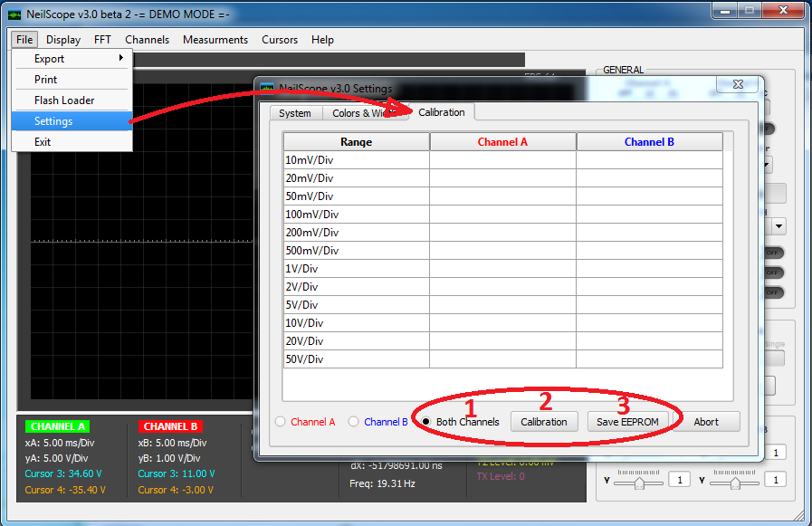Open the Display menu
This screenshot has width=812, height=526.
click(63, 40)
